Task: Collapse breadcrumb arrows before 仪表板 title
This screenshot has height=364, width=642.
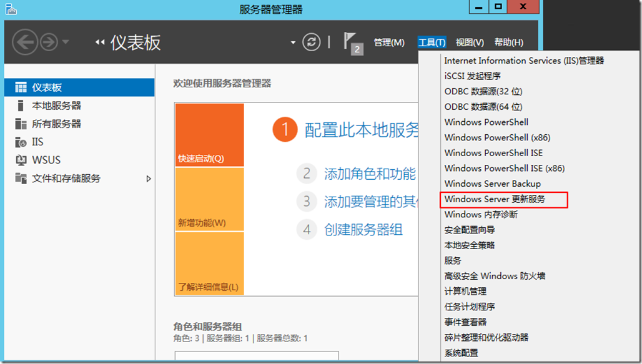Action: [x=99, y=42]
